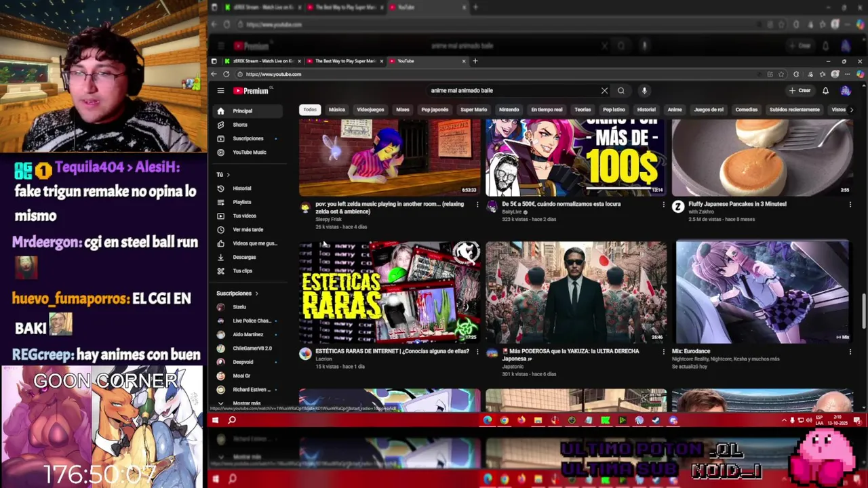Viewport: 868px width, 488px height.
Task: Open the YouTube hamburger guide menu
Action: click(x=220, y=90)
